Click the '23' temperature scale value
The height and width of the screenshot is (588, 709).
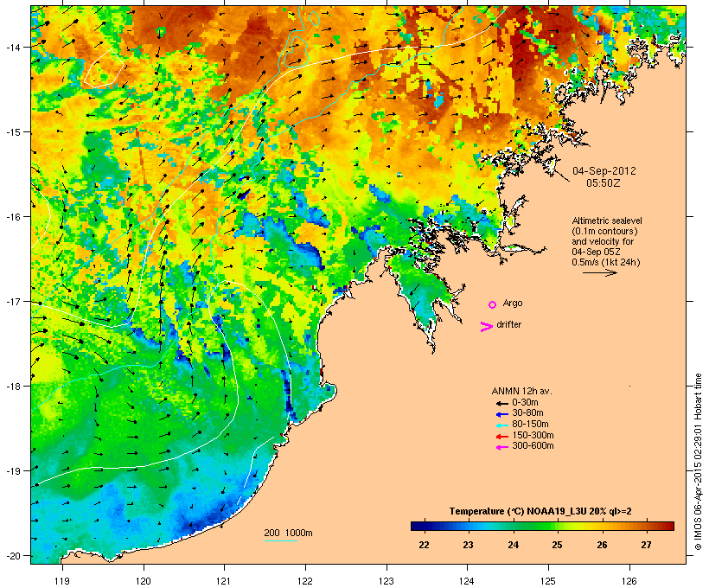(468, 545)
